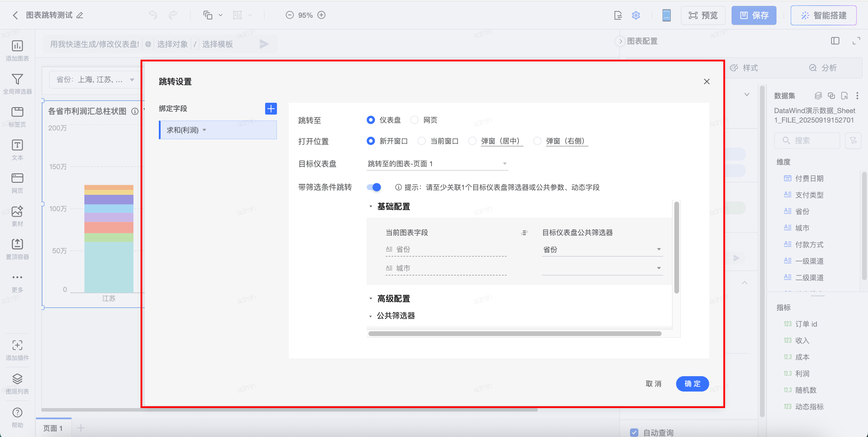
Task: Click the horizontal scrollbar in config panel
Action: pyautogui.click(x=515, y=334)
